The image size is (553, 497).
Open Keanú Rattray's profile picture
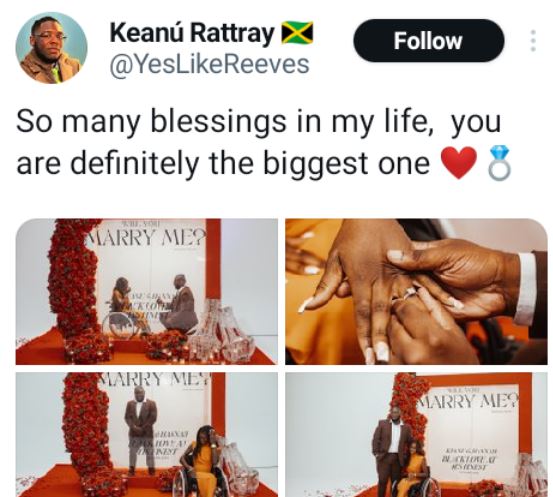pyautogui.click(x=51, y=48)
